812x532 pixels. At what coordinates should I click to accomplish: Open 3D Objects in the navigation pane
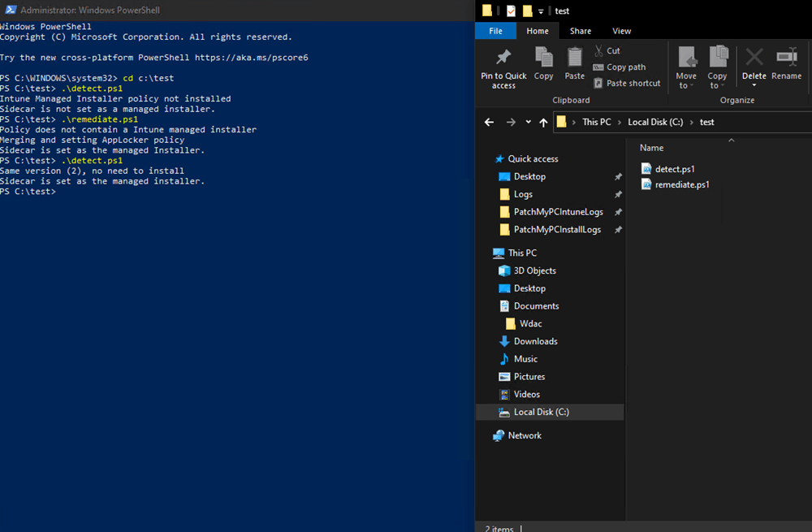pyautogui.click(x=535, y=270)
